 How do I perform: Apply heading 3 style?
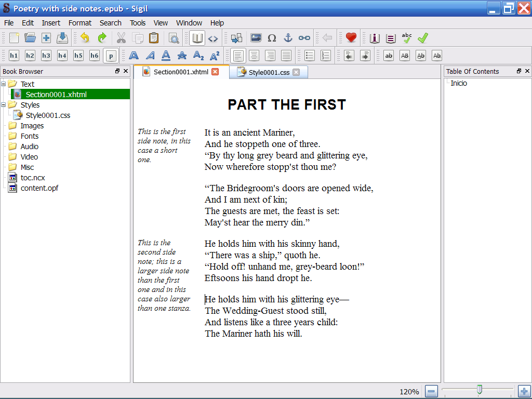click(x=46, y=56)
